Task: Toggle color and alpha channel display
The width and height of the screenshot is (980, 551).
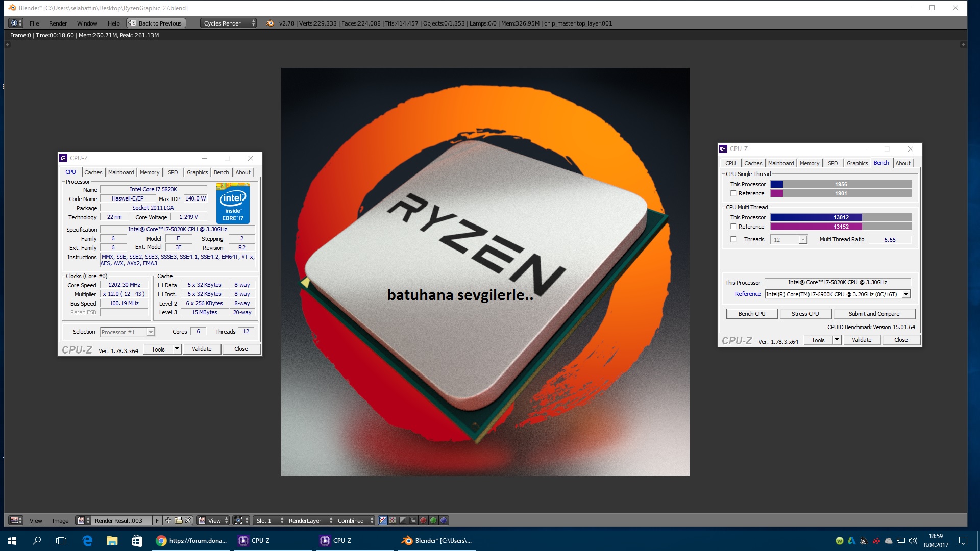Action: coord(383,520)
